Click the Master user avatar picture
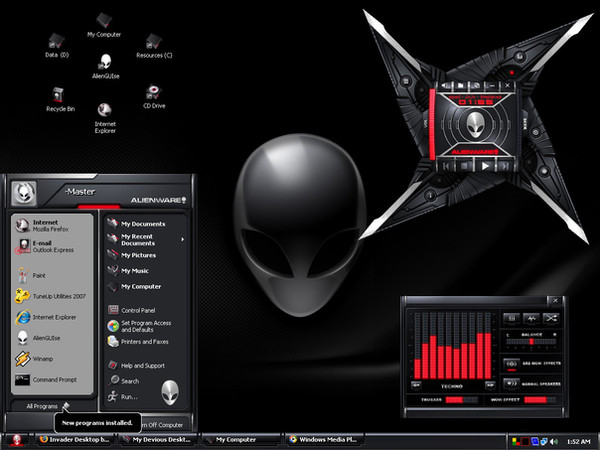600x450 pixels. (x=24, y=193)
